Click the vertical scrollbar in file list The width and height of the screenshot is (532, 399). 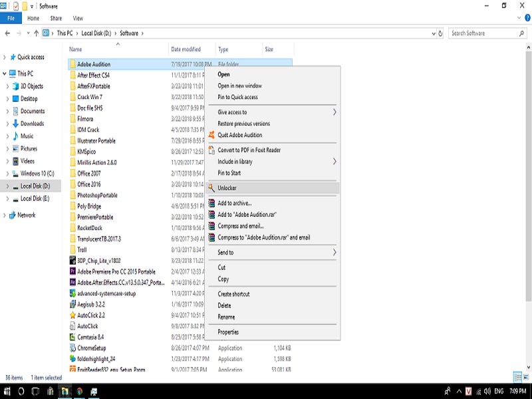[x=528, y=176]
